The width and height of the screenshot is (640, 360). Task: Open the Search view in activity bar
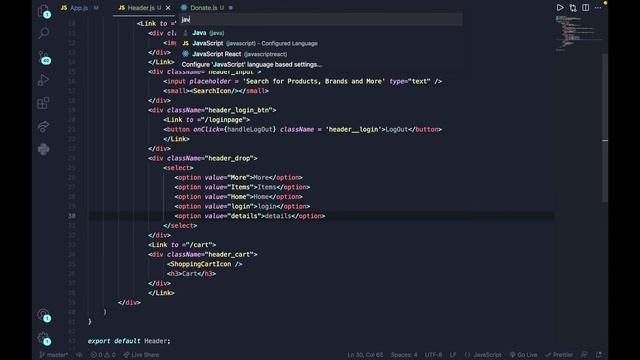44,33
